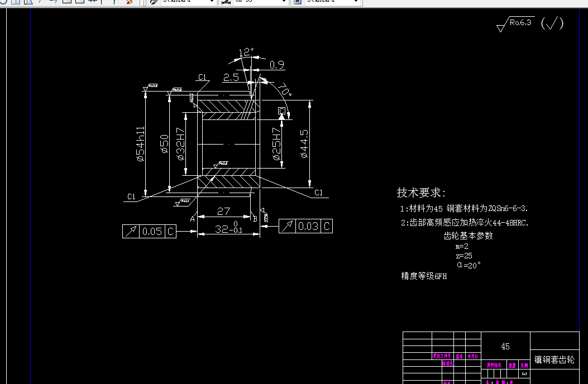Click the 45 material cell in title block
Image resolution: width=588 pixels, height=384 pixels.
pos(505,347)
